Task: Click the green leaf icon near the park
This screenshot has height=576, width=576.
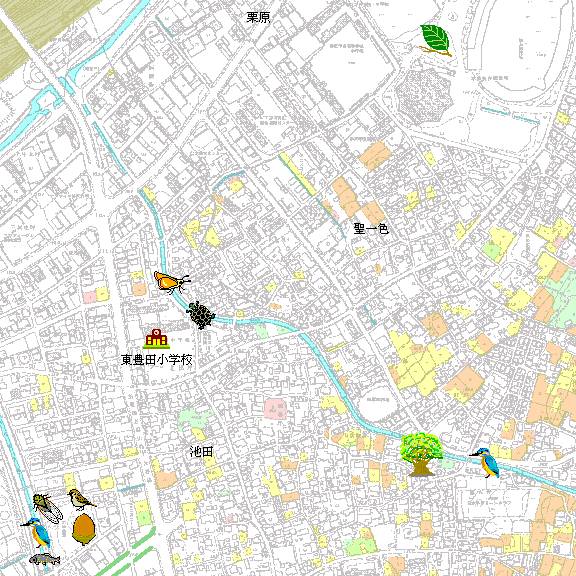Action: click(436, 40)
